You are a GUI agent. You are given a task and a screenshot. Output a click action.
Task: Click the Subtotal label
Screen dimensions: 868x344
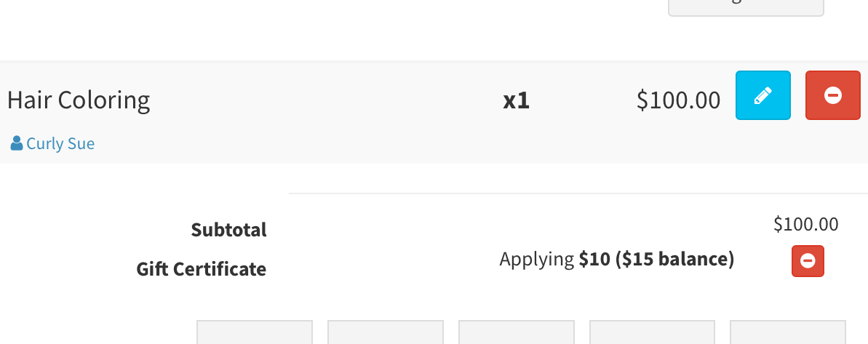(228, 230)
